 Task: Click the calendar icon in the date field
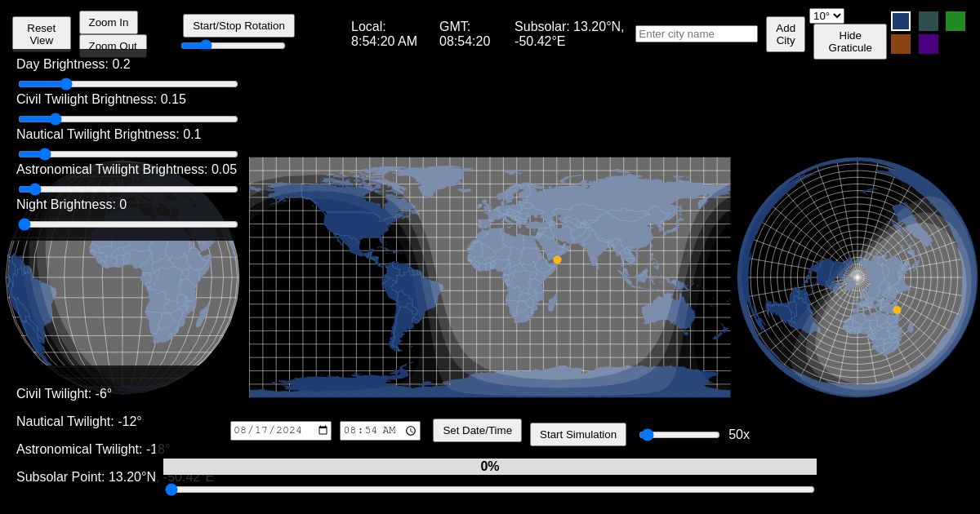323,430
